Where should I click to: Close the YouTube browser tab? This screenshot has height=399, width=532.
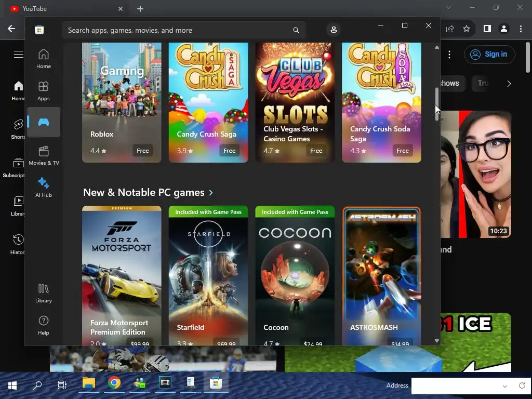click(x=121, y=9)
